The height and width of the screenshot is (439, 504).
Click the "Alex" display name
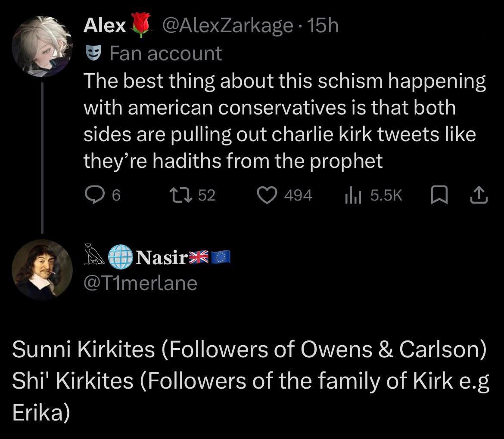click(104, 26)
